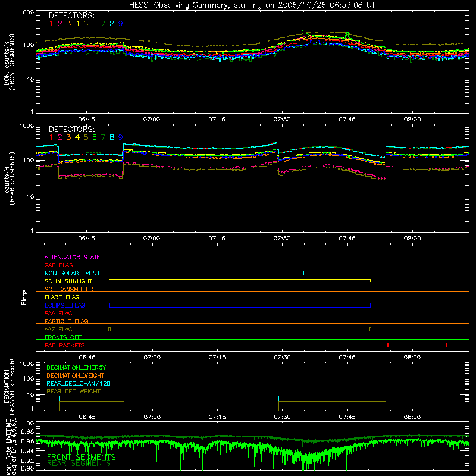Select the DECIMATION_ENERGY legend entry
The image size is (476, 476).
[x=76, y=368]
